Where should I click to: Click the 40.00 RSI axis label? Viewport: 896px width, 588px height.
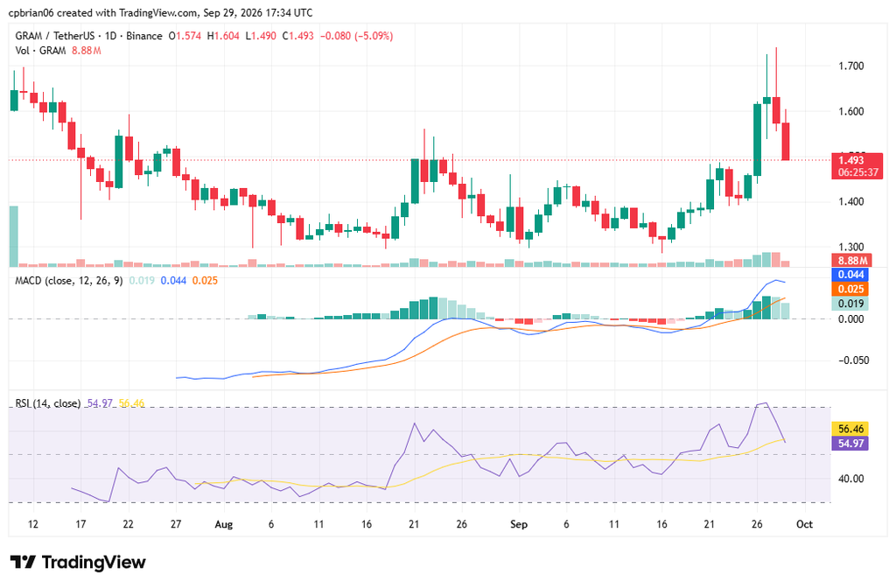(850, 479)
